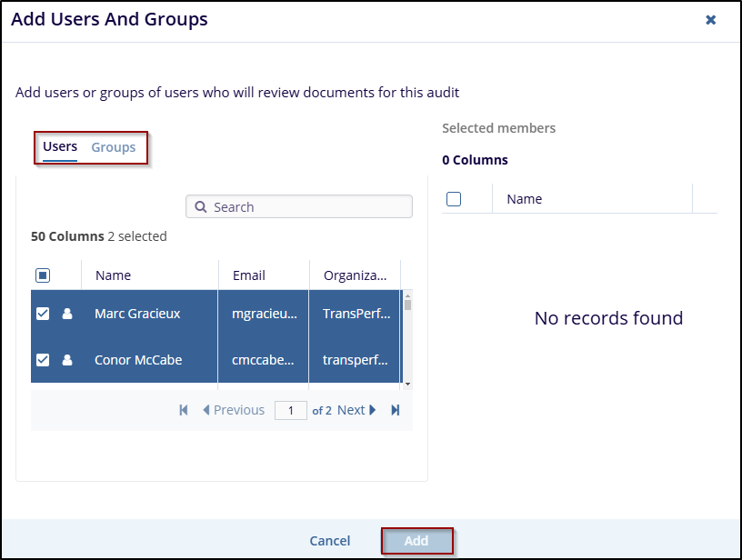
Task: Go to Previous page of users
Action: (234, 410)
